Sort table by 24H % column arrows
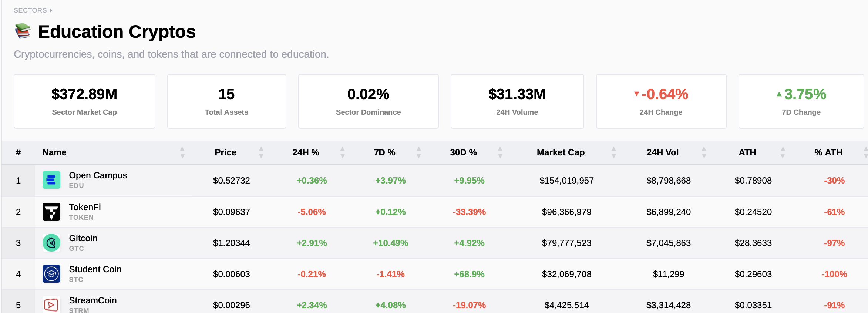This screenshot has height=313, width=868. pos(343,152)
